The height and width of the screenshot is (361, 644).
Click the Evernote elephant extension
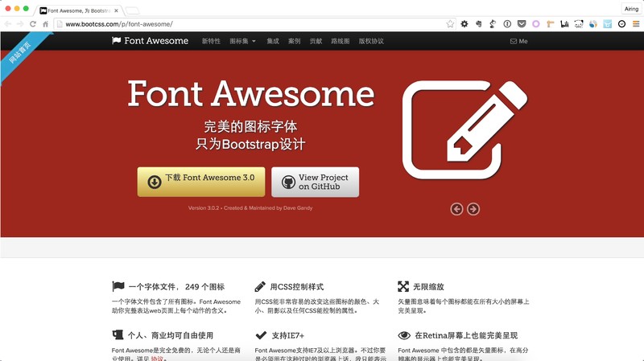[x=478, y=24]
